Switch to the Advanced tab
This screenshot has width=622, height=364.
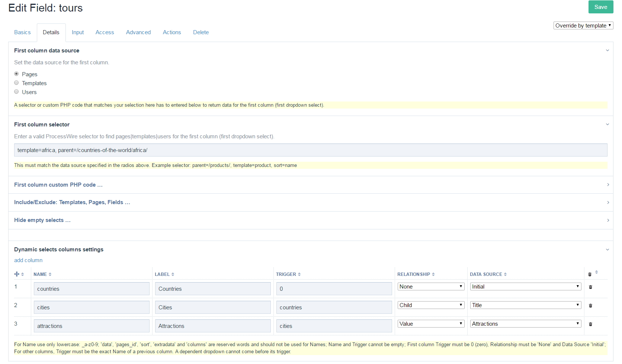[x=138, y=32]
